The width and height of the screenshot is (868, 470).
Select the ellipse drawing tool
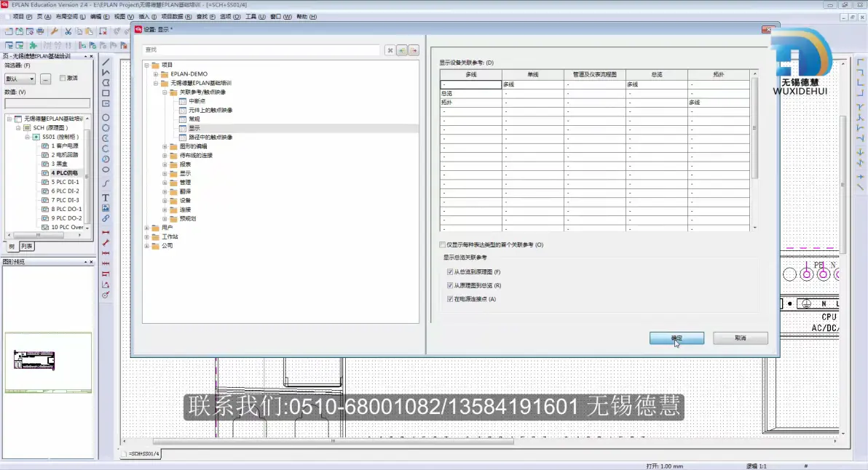click(x=106, y=170)
